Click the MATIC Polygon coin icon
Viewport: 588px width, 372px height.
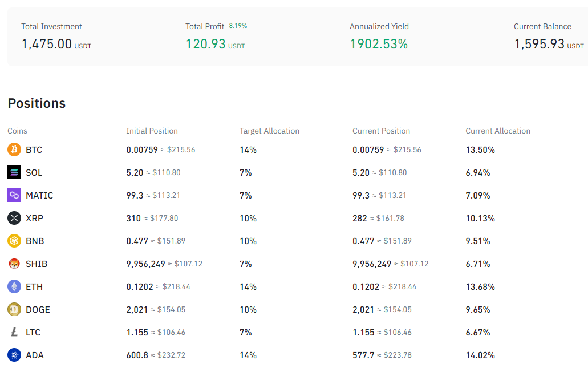14,195
